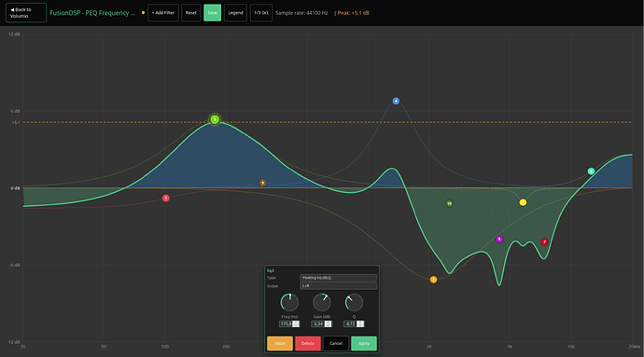644x357 pixels.
Task: Select the pink filter node 1
Action: [x=166, y=199]
